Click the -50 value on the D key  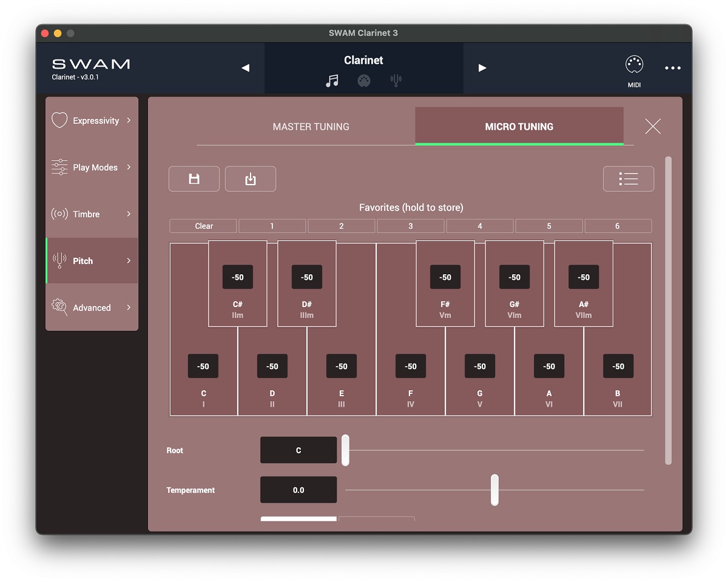point(272,366)
